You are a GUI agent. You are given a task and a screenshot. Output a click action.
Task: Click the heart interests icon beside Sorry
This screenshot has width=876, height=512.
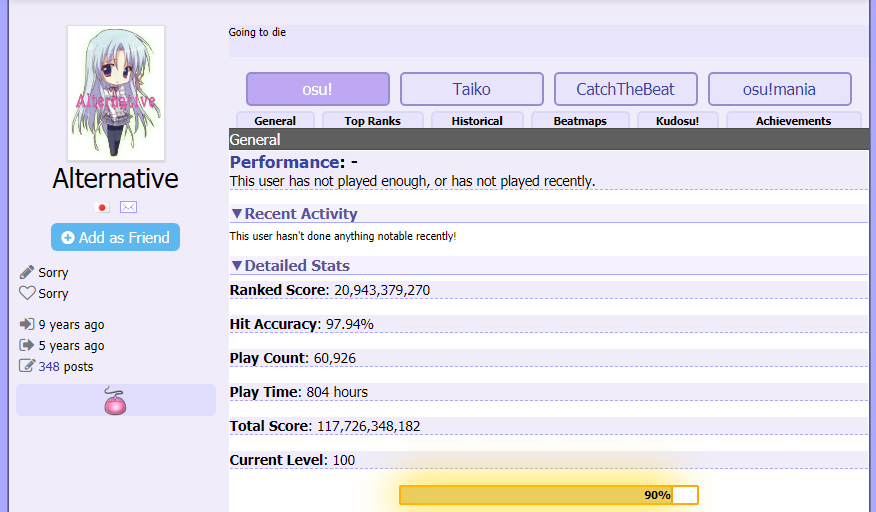[x=27, y=293]
